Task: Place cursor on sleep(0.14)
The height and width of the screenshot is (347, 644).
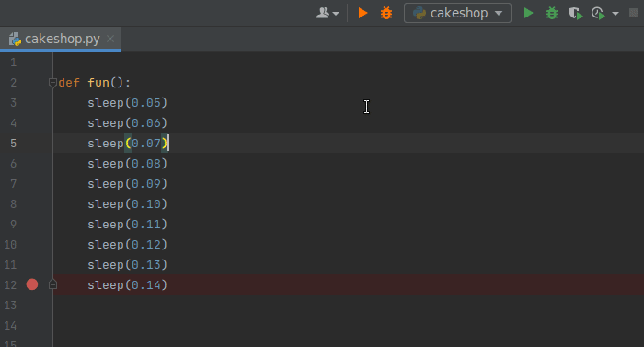Action: point(127,285)
